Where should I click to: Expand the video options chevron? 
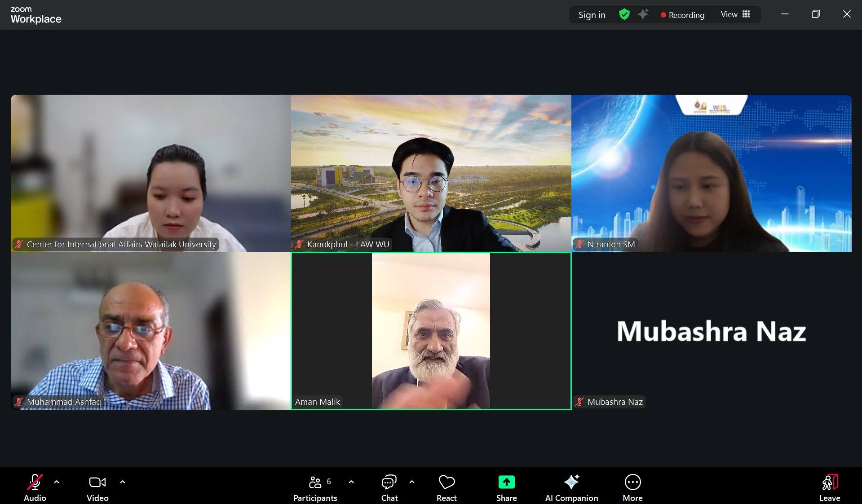click(x=123, y=482)
